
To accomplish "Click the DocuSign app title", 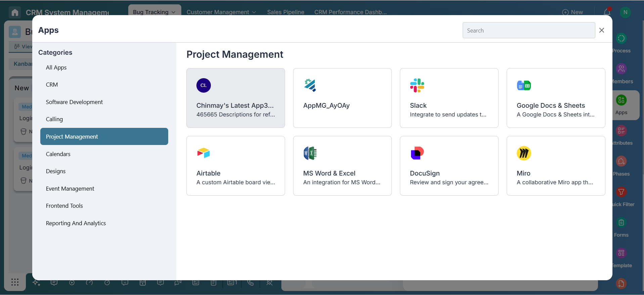I will [425, 173].
